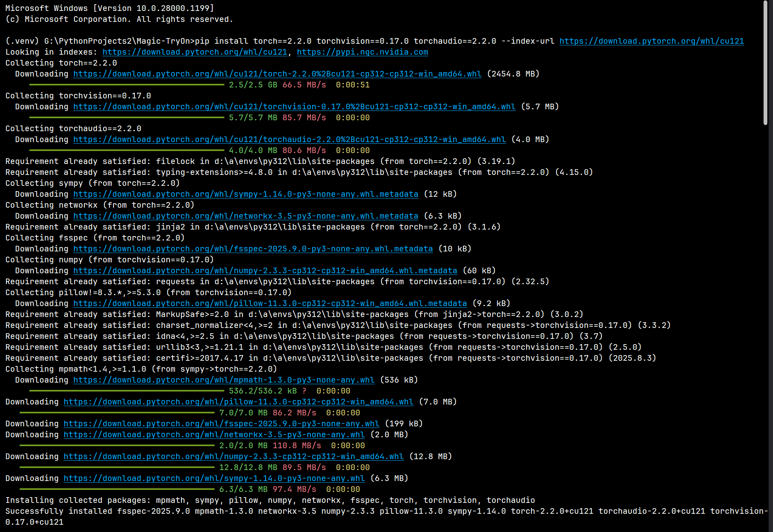Open the torch-2.2.0 cu121 wheel download link

pos(277,74)
